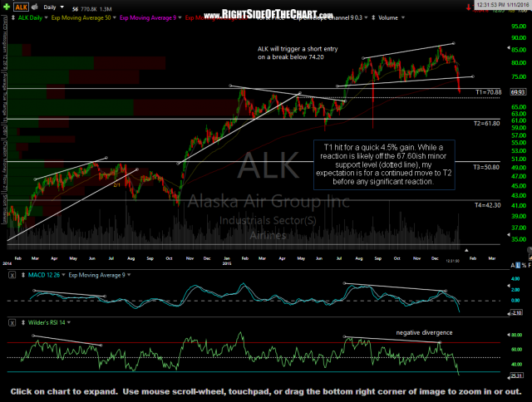The image size is (532, 402).
Task: Click the speaker alert icon beside ALK
Action: click(x=34, y=7)
